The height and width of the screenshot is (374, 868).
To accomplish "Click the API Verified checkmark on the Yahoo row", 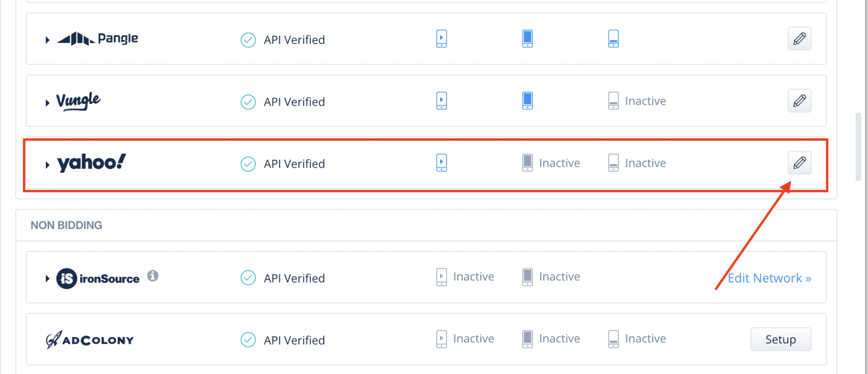I will (248, 164).
